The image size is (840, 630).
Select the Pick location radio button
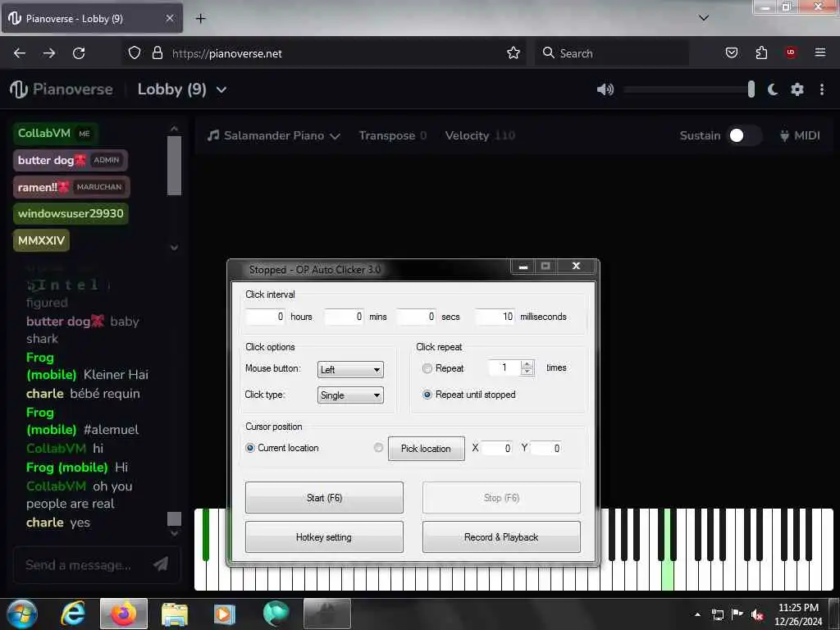(378, 448)
